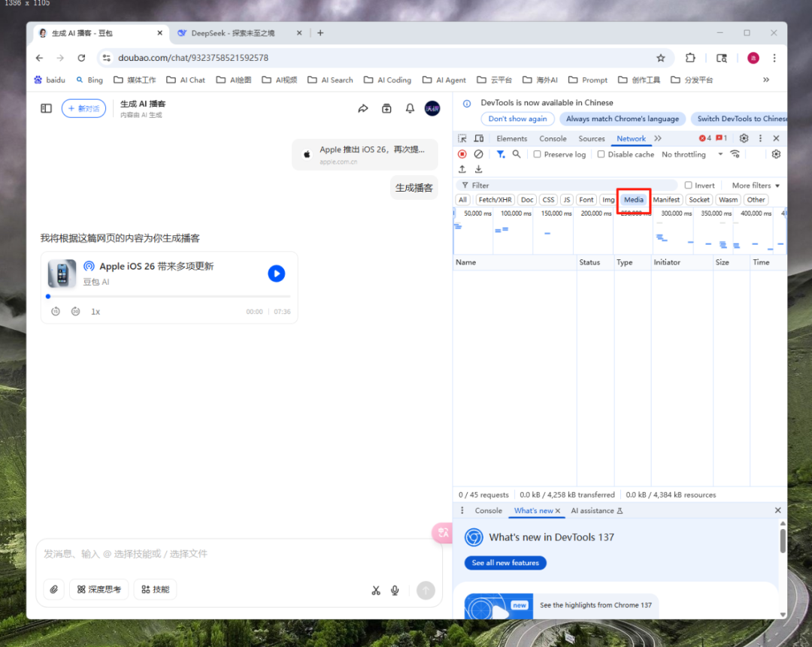Image resolution: width=812 pixels, height=647 pixels.
Task: Open the 技能 skills button
Action: [x=156, y=589]
